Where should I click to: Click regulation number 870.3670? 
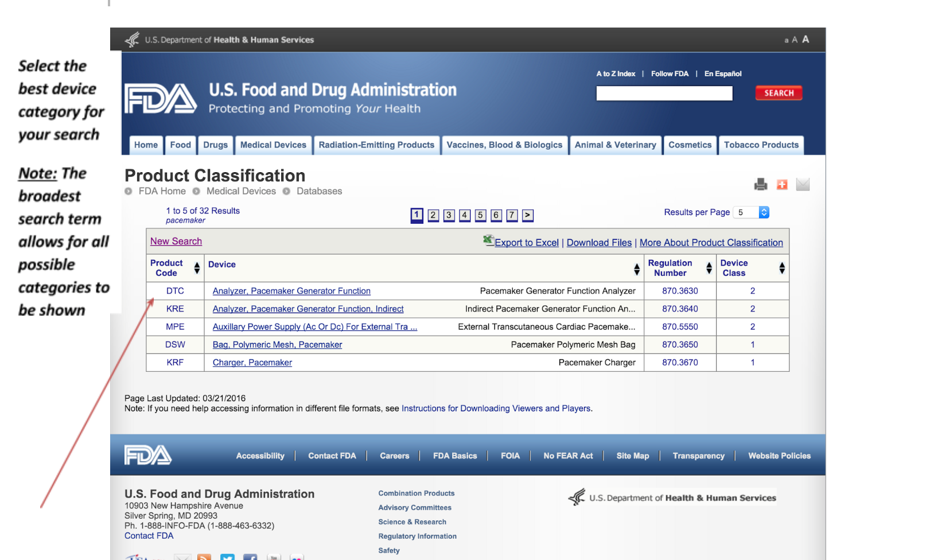[x=680, y=363]
